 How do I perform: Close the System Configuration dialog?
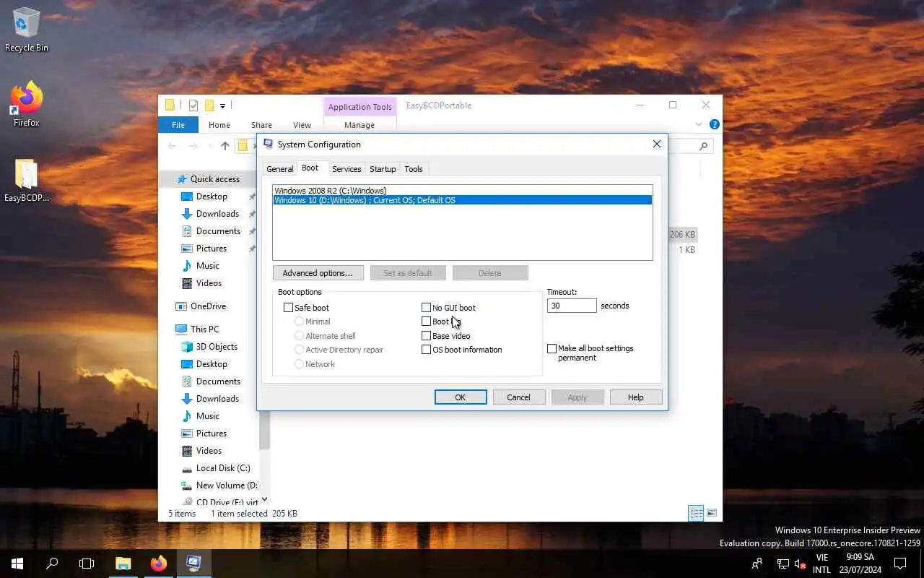(x=656, y=144)
